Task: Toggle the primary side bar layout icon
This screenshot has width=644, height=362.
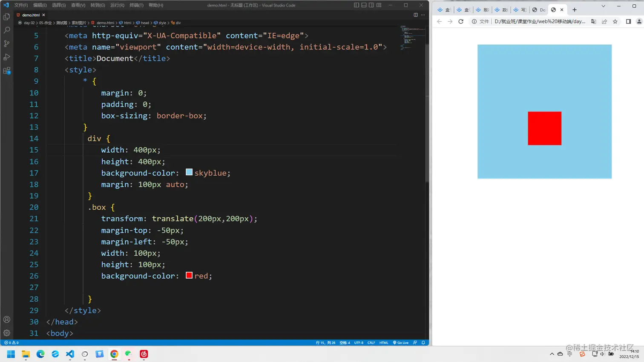Action: [356, 5]
